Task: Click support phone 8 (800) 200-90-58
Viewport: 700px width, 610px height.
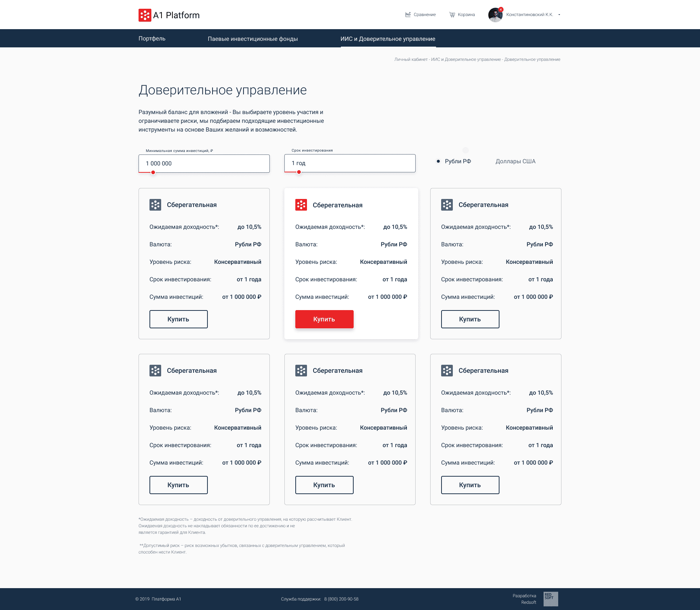Action: point(341,599)
